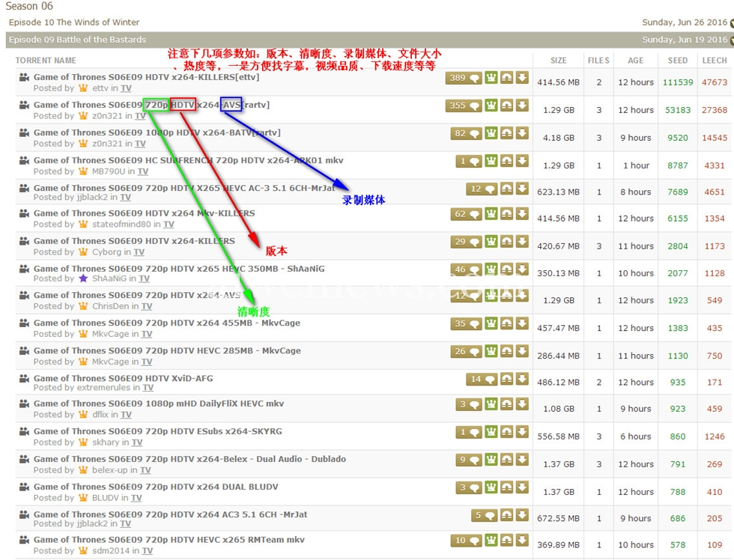Viewport: 734px width, 560px height.
Task: Sort torrents by AGE column
Action: point(636,61)
